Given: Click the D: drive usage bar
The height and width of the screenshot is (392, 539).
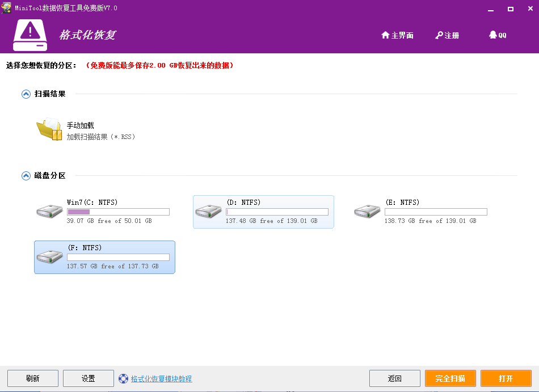Looking at the screenshot, I should 277,212.
